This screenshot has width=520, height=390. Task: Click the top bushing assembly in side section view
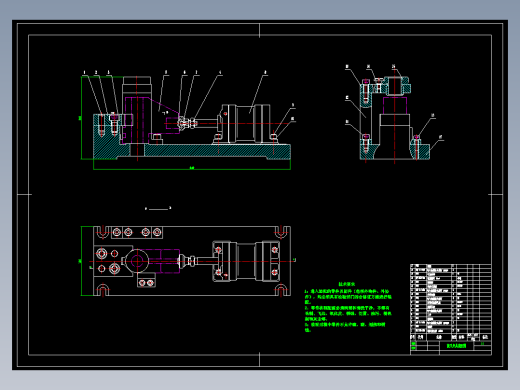[396, 85]
